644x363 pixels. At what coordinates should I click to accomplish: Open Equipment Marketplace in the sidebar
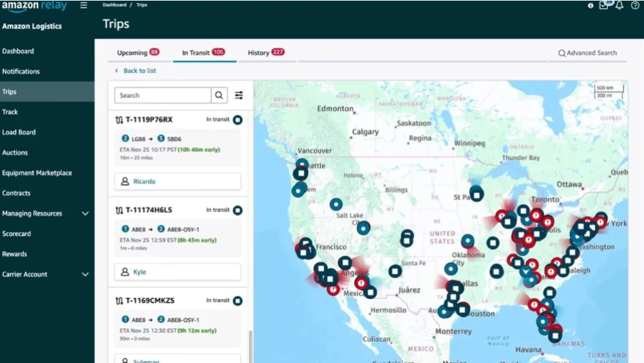[x=37, y=173]
